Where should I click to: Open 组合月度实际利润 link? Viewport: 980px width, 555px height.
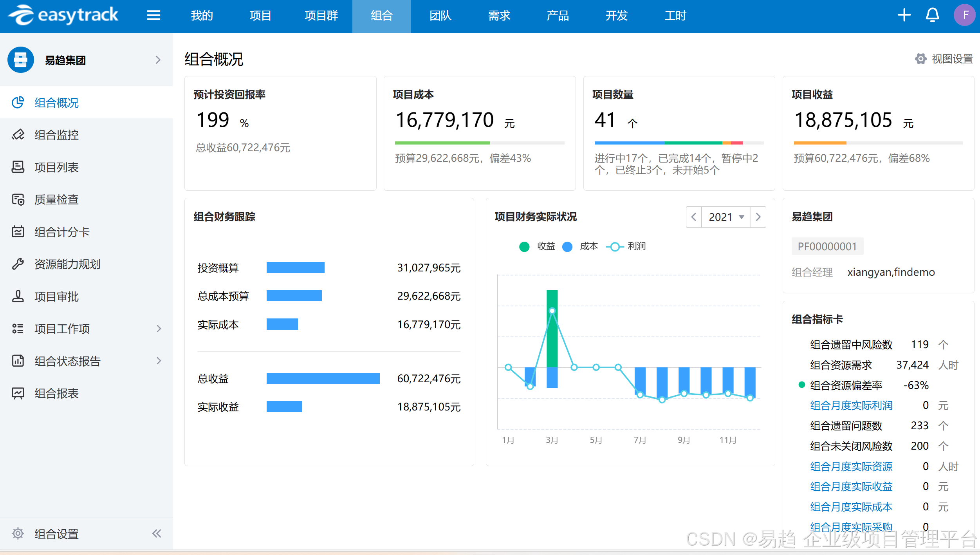pyautogui.click(x=851, y=405)
